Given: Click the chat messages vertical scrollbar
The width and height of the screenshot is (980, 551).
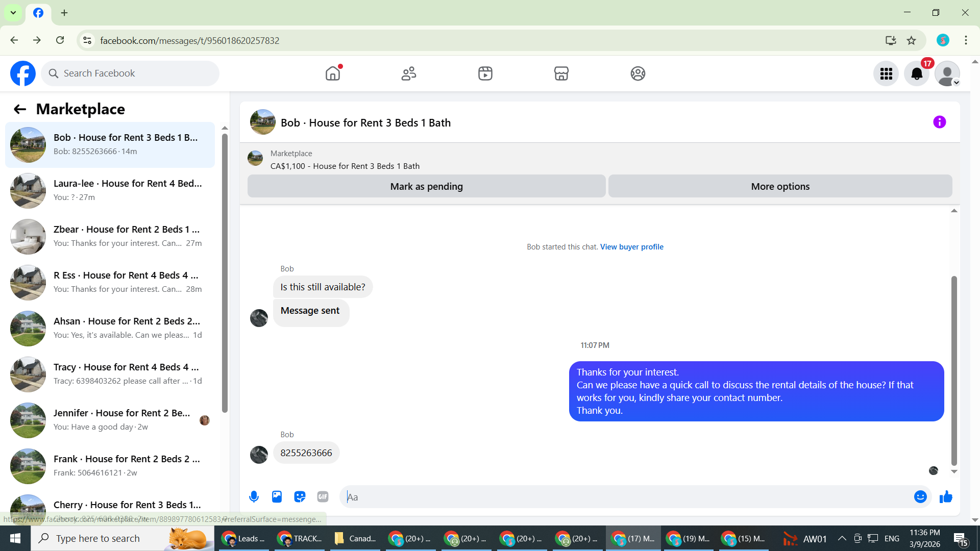Looking at the screenshot, I should 953,370.
